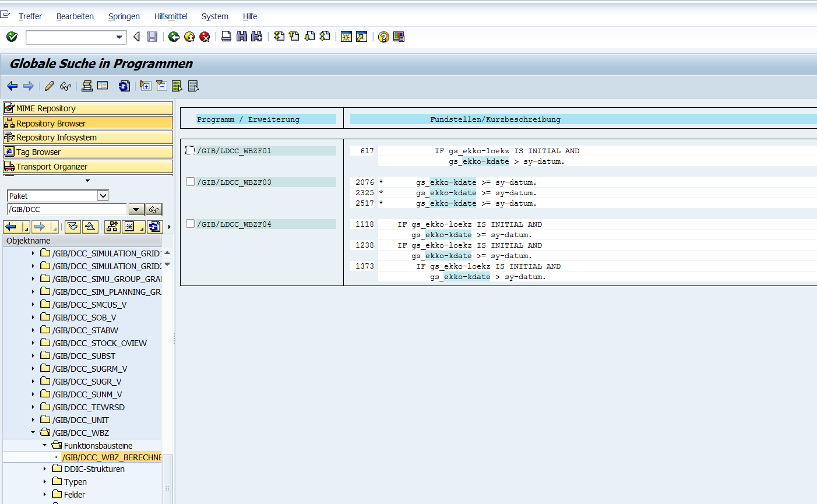Viewport: 817px width, 504px height.
Task: Click the pencil edit icon
Action: [50, 86]
